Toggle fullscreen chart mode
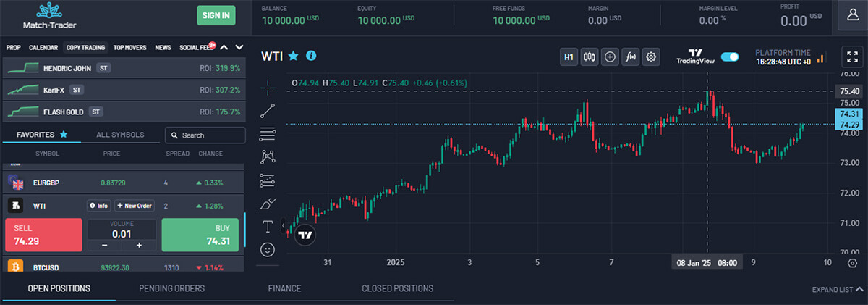The image size is (868, 305). click(851, 57)
